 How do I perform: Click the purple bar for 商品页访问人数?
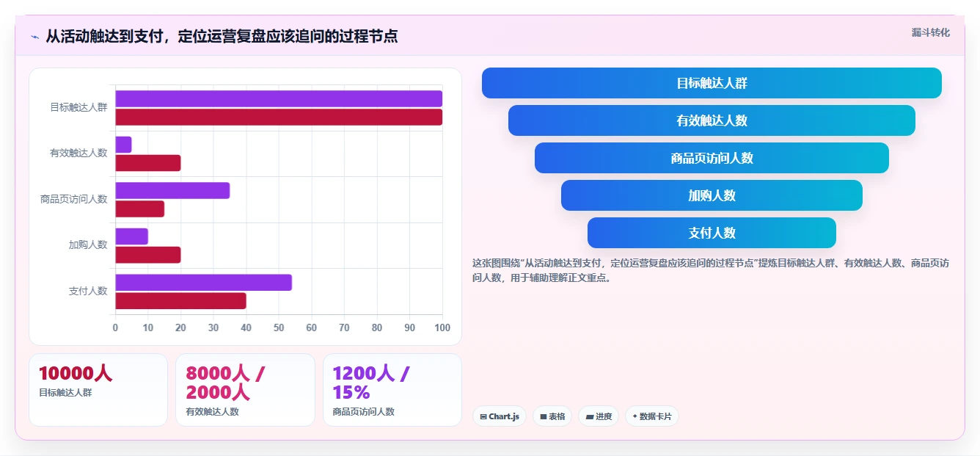tap(172, 190)
